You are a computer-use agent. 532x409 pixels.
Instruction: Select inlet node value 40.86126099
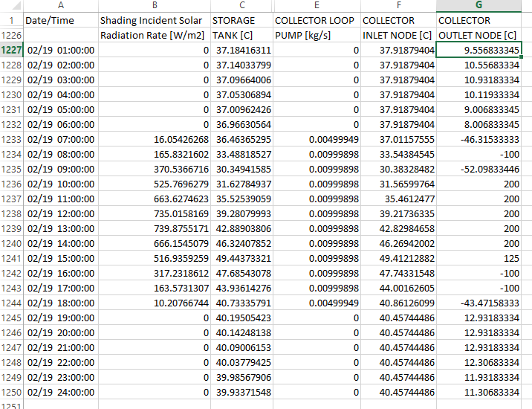click(399, 303)
